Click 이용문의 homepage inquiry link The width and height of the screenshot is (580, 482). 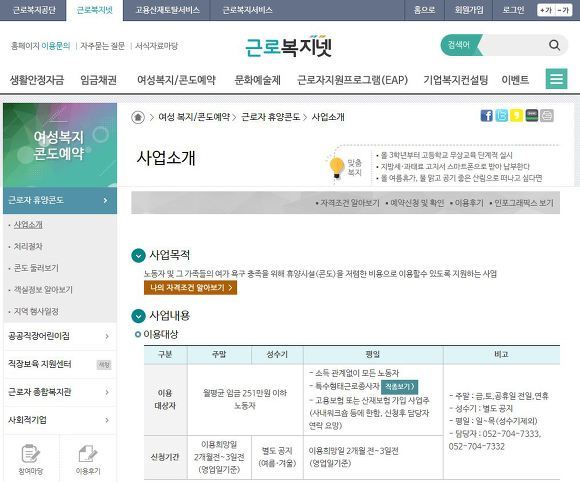[x=55, y=46]
